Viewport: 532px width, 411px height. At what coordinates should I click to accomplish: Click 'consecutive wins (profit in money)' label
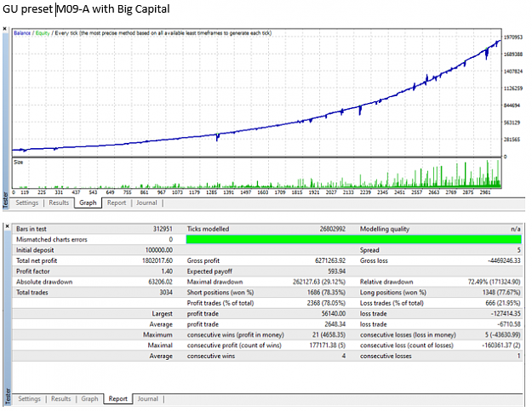pos(236,334)
